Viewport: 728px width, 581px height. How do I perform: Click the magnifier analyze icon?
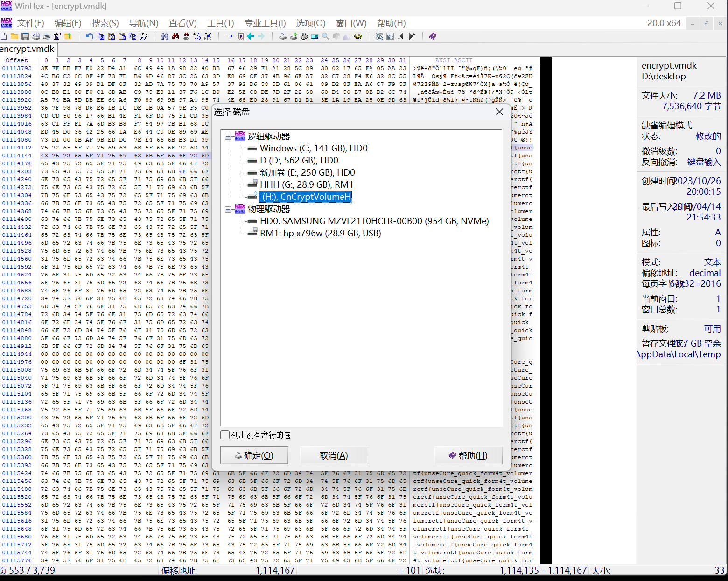pyautogui.click(x=326, y=36)
